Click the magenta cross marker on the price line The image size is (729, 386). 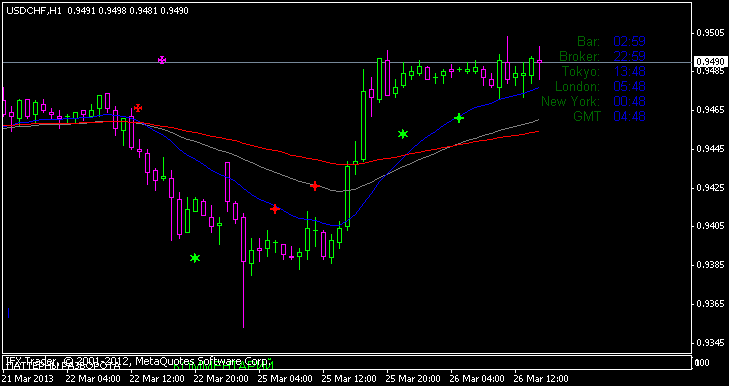tap(162, 60)
